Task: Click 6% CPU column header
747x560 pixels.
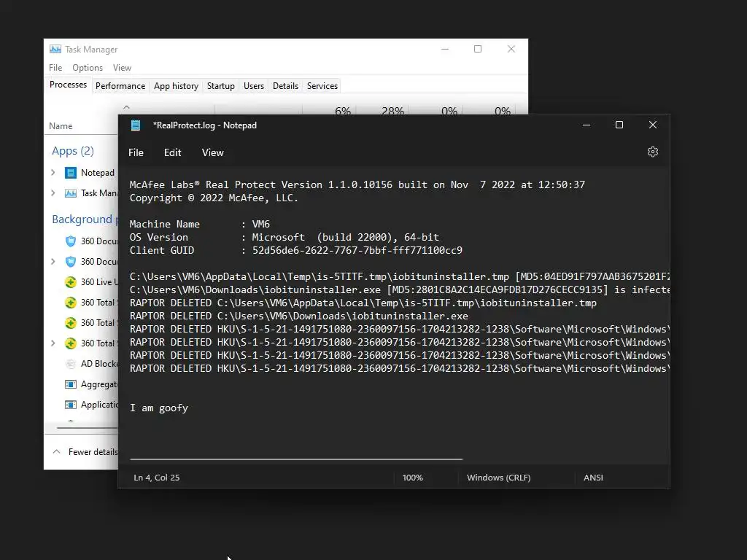Action: coord(343,111)
